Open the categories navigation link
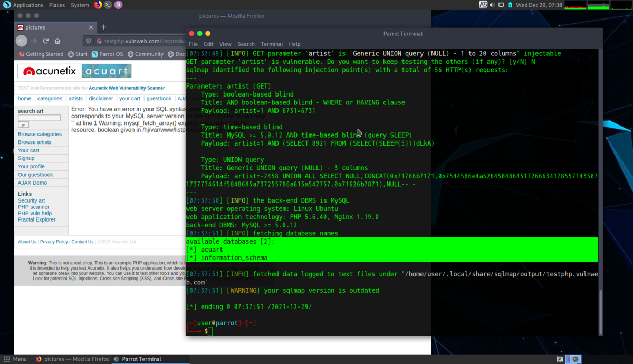The height and width of the screenshot is (364, 633). coord(50,99)
